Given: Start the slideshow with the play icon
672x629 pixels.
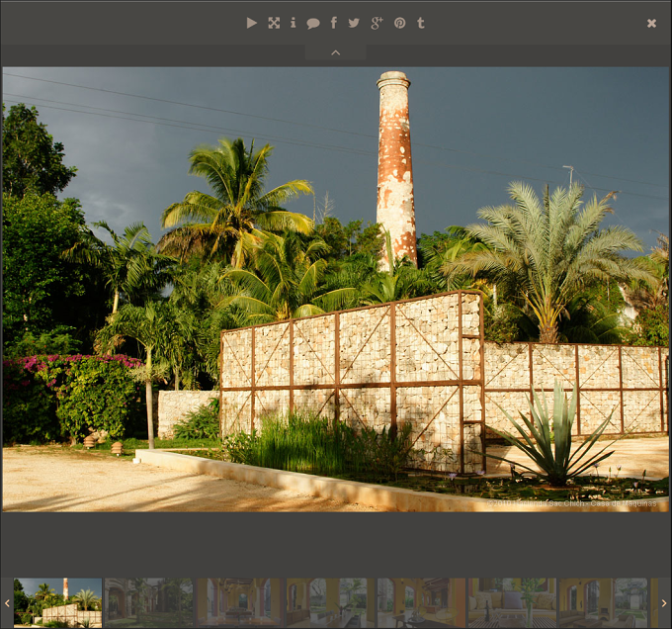Looking at the screenshot, I should point(252,23).
